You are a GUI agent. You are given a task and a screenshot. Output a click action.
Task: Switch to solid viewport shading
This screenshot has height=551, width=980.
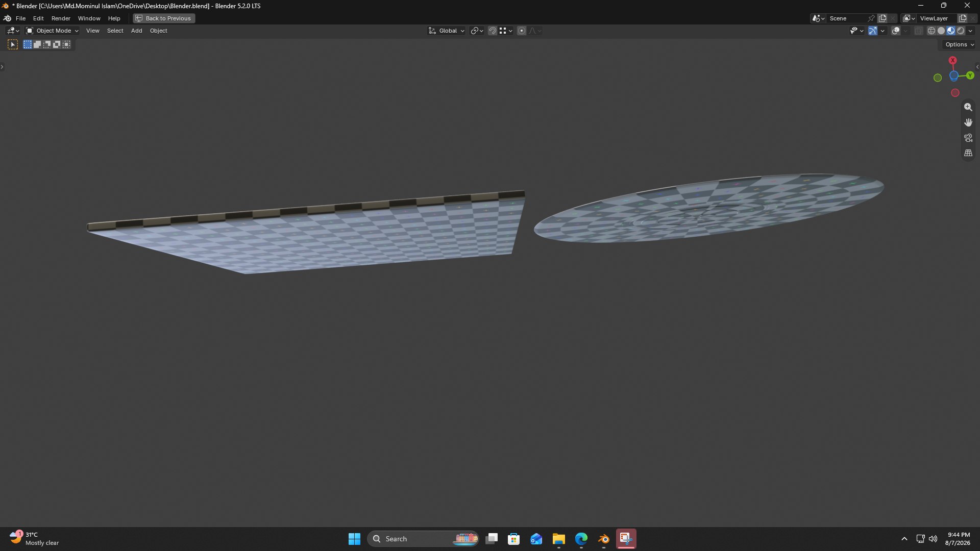click(x=941, y=31)
